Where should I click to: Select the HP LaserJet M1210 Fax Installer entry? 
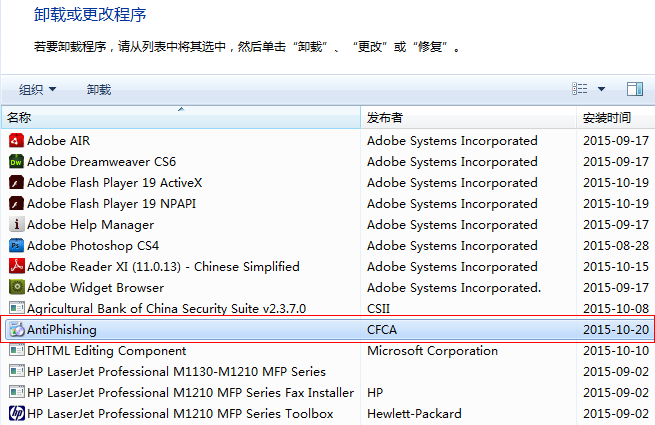[x=328, y=393]
